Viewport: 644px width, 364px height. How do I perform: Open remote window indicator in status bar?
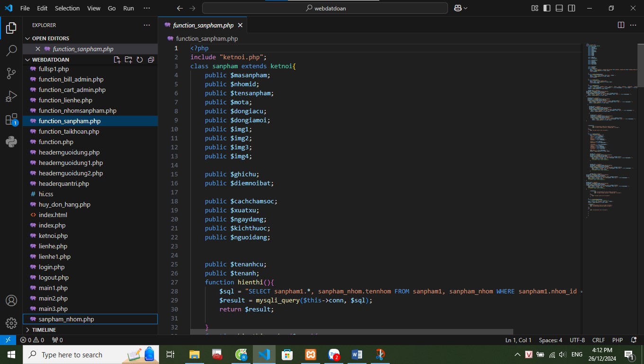[x=8, y=340]
